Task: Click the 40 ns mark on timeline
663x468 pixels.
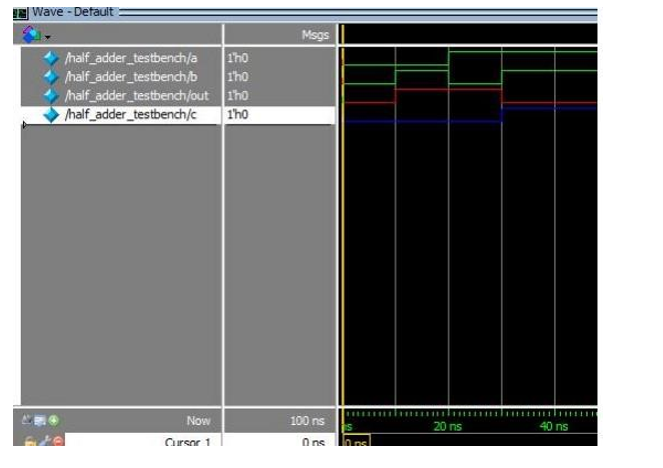Action: pyautogui.click(x=553, y=426)
